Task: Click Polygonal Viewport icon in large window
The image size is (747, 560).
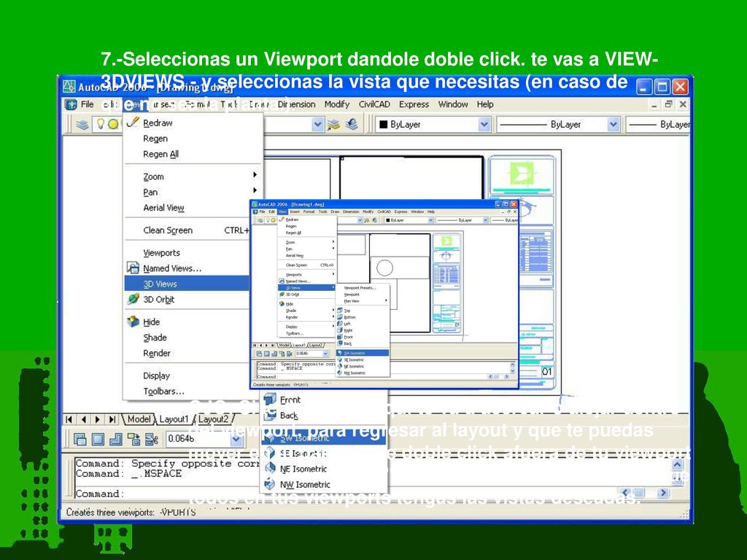Action: (x=116, y=439)
